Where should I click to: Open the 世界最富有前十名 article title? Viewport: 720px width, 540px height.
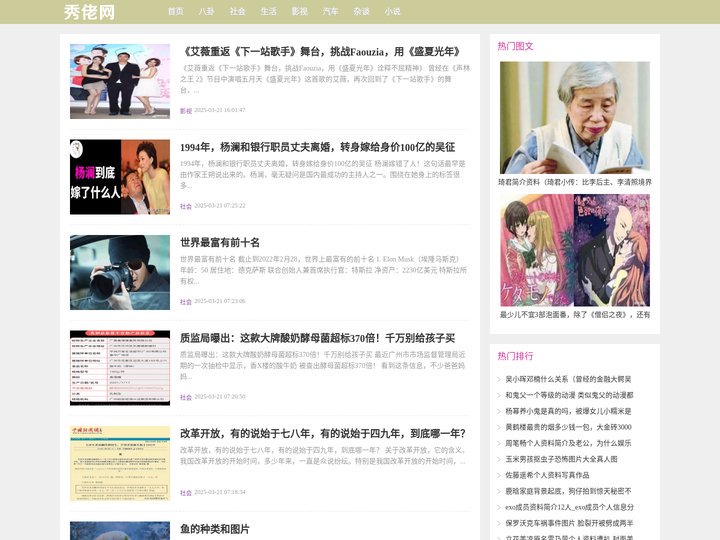tap(220, 242)
